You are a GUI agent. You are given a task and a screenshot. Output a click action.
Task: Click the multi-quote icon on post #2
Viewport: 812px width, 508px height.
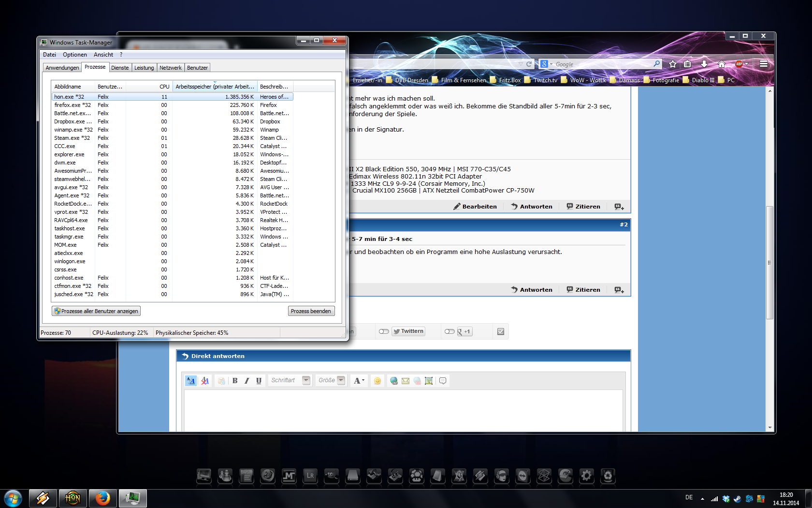point(619,290)
